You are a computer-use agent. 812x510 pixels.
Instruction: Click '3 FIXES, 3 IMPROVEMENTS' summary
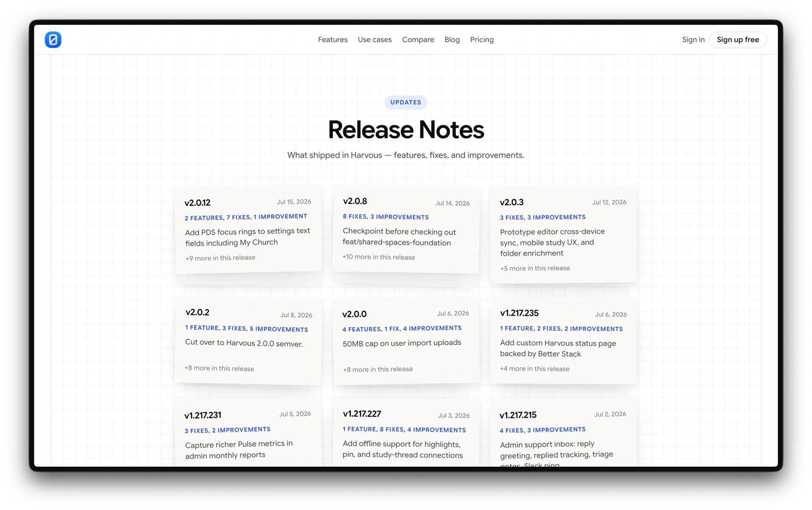pos(543,217)
